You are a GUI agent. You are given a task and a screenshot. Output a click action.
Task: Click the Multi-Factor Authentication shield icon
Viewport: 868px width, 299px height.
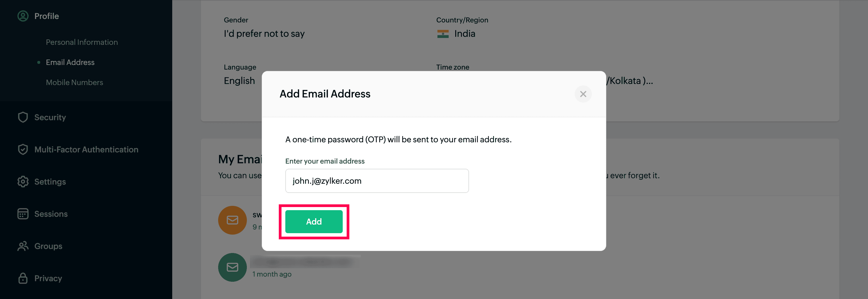click(23, 149)
